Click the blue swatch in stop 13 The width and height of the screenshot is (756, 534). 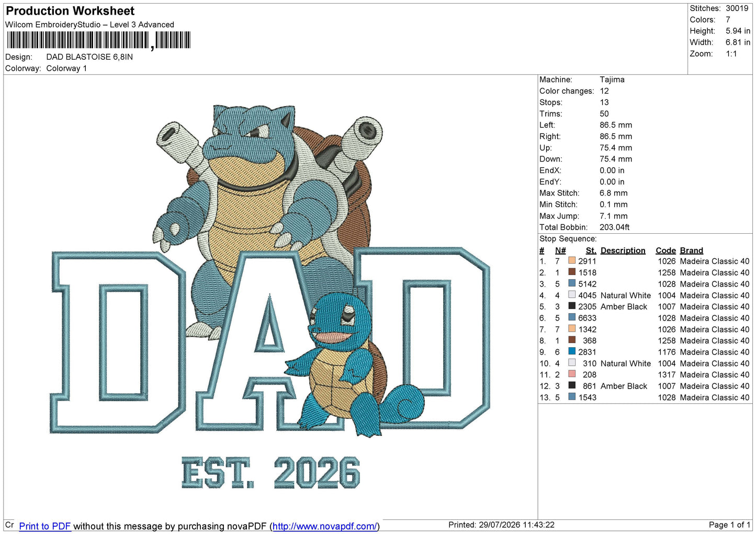coord(572,397)
